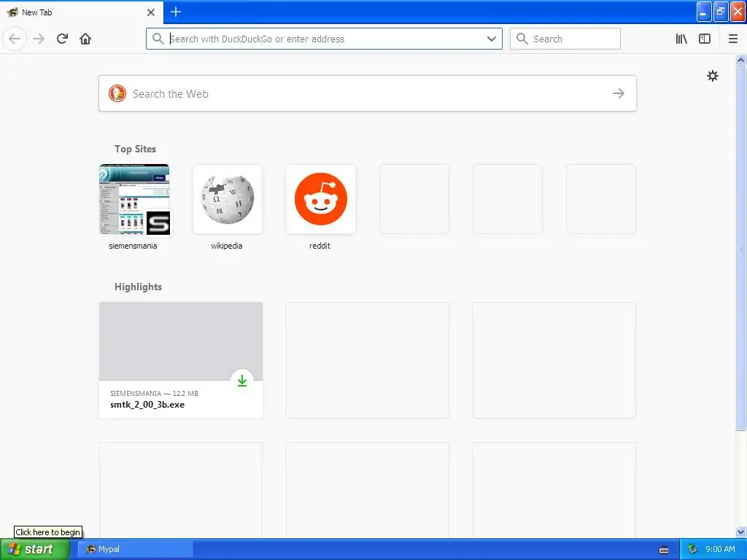Screen dimensions: 747x560
Task: Open the Windows start menu
Action: (x=35, y=549)
